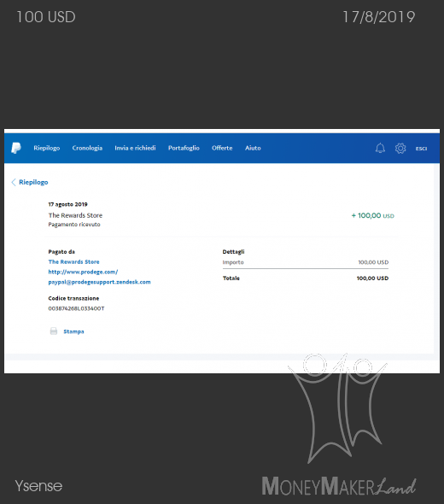This screenshot has height=504, width=444.
Task: Click the + 100,00 USD amount
Action: (372, 215)
